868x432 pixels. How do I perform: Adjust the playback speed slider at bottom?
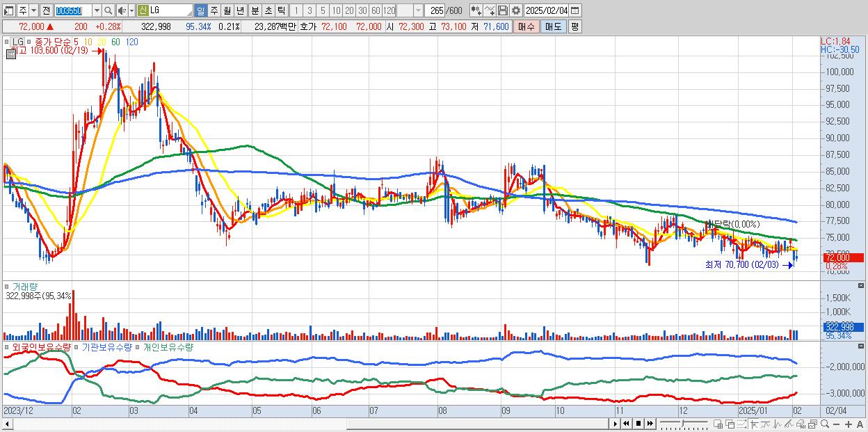682,424
